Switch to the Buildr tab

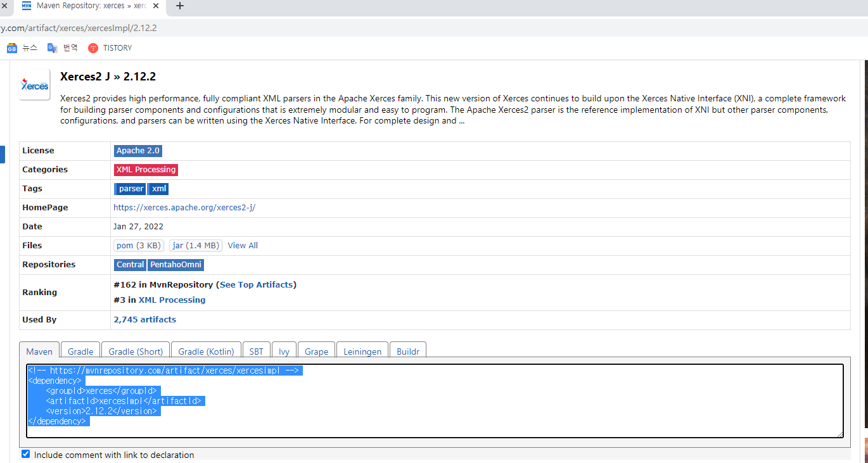[x=408, y=352]
